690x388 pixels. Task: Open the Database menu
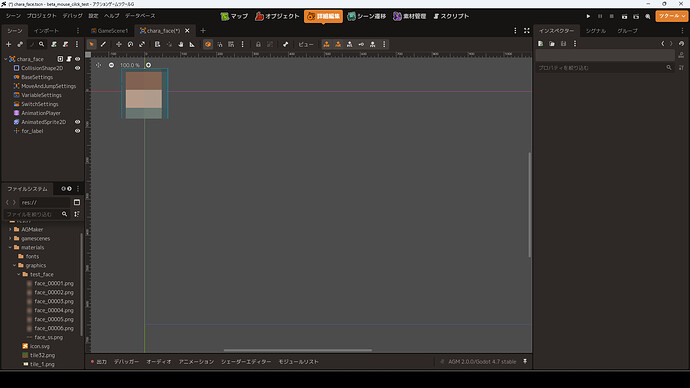(x=140, y=16)
